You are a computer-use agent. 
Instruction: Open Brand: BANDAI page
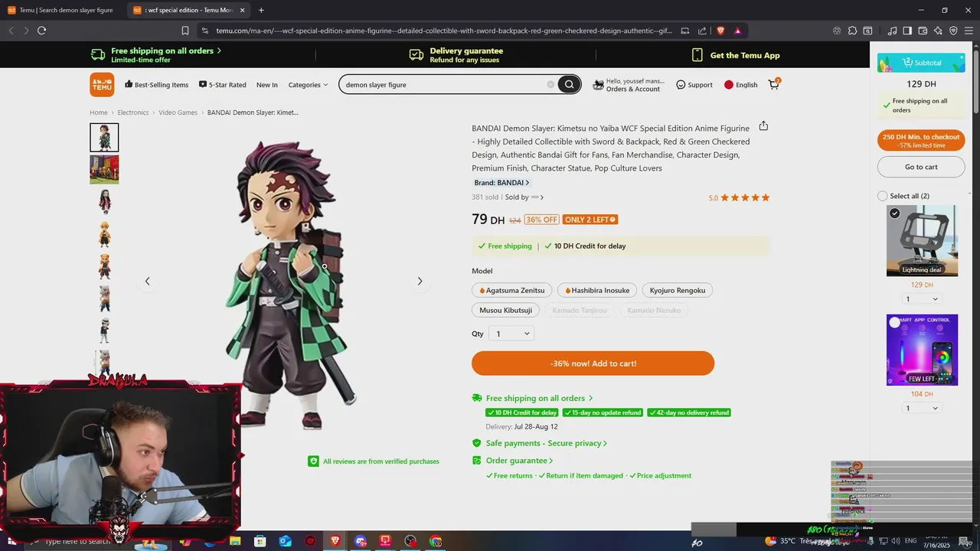point(501,183)
